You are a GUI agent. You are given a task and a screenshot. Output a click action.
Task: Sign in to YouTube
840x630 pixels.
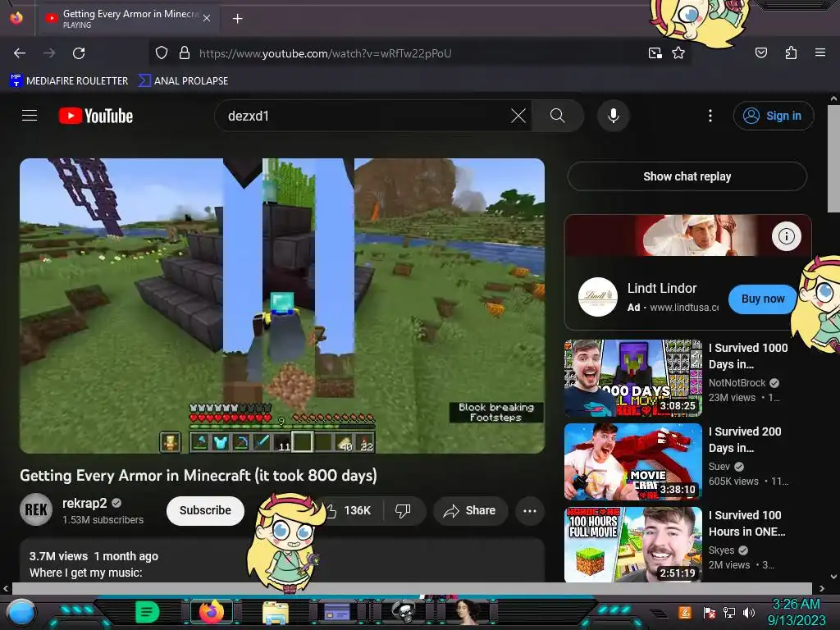(773, 116)
